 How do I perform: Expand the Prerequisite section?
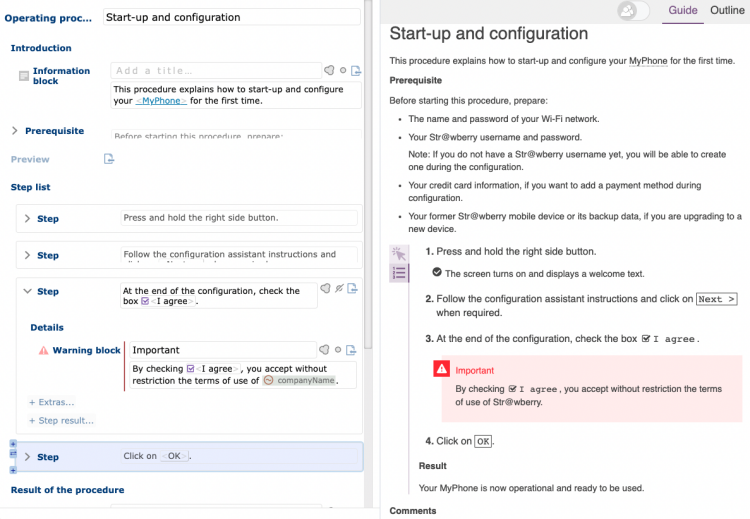click(14, 131)
